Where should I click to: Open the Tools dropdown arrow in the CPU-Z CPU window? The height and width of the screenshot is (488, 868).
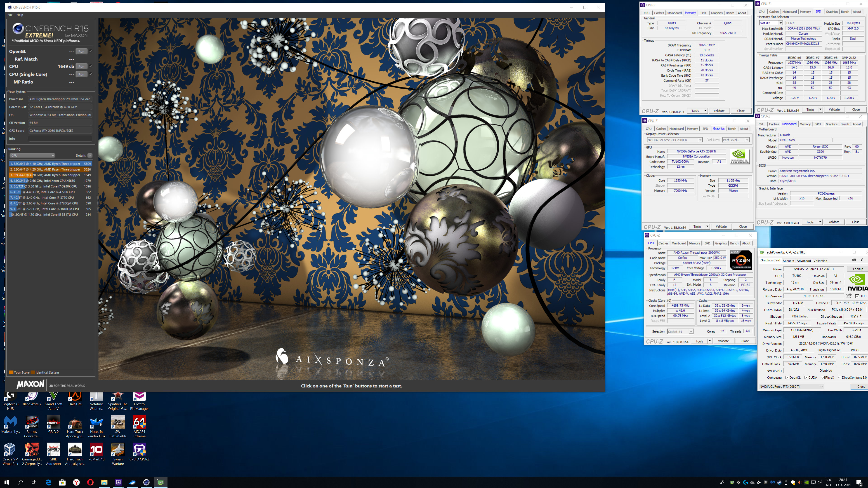click(709, 341)
